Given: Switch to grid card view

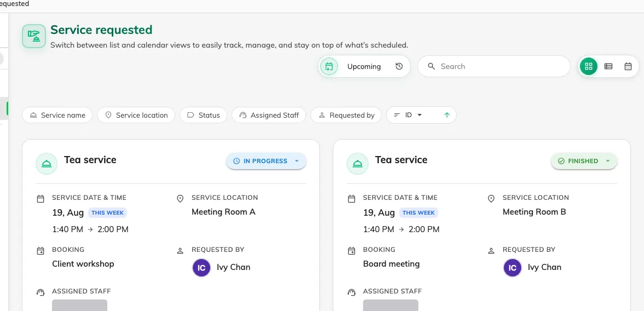Looking at the screenshot, I should tap(589, 67).
